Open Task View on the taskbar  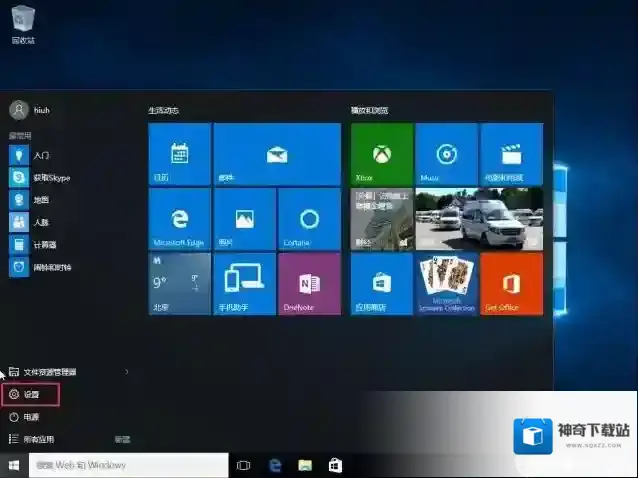[x=243, y=465]
